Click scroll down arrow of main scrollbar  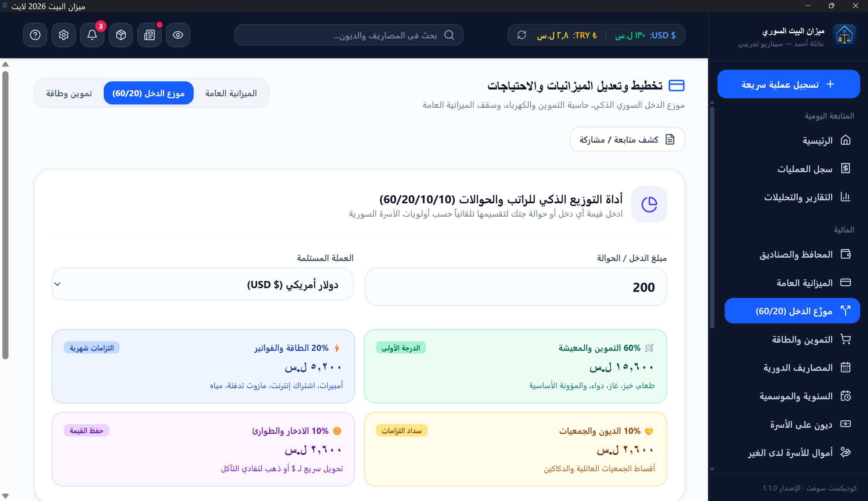tap(5, 496)
